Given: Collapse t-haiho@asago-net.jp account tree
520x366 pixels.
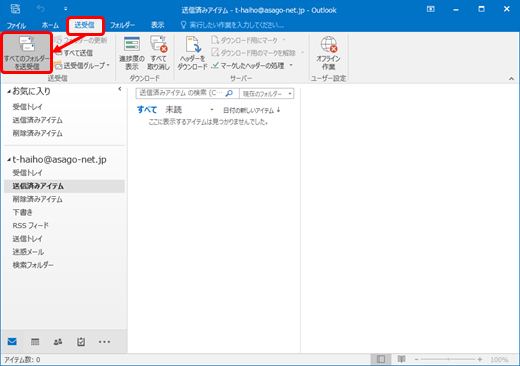Looking at the screenshot, I should (x=9, y=160).
